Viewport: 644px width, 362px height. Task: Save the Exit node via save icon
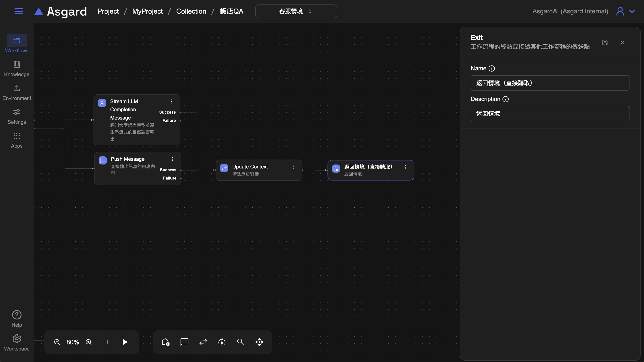pyautogui.click(x=605, y=43)
